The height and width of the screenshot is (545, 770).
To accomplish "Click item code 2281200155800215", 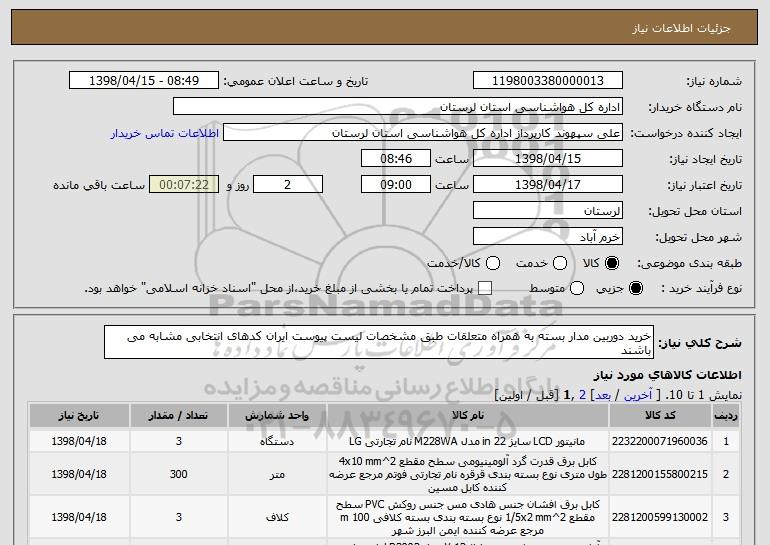I will pyautogui.click(x=660, y=474).
